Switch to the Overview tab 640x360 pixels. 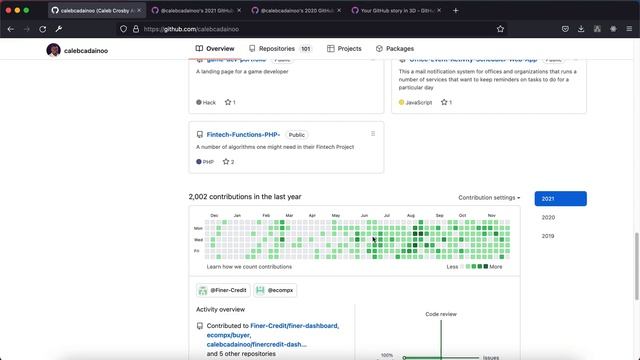click(215, 49)
